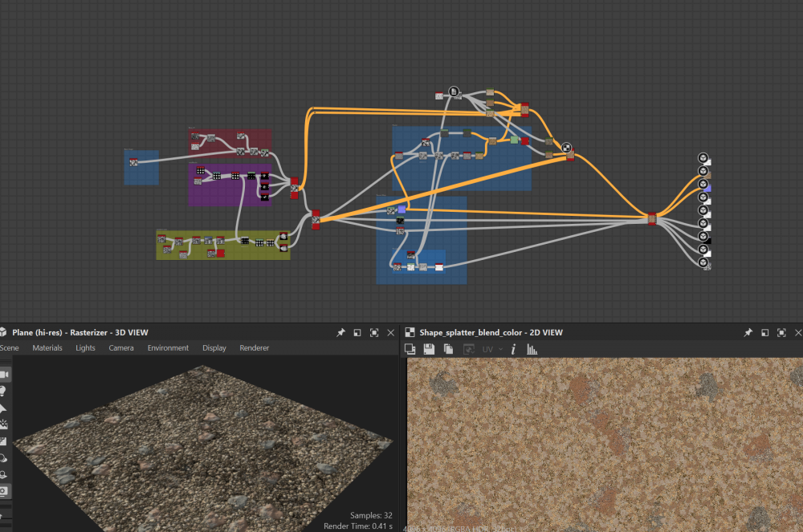
Task: Open the histogram in the 2D view
Action: [x=532, y=349]
